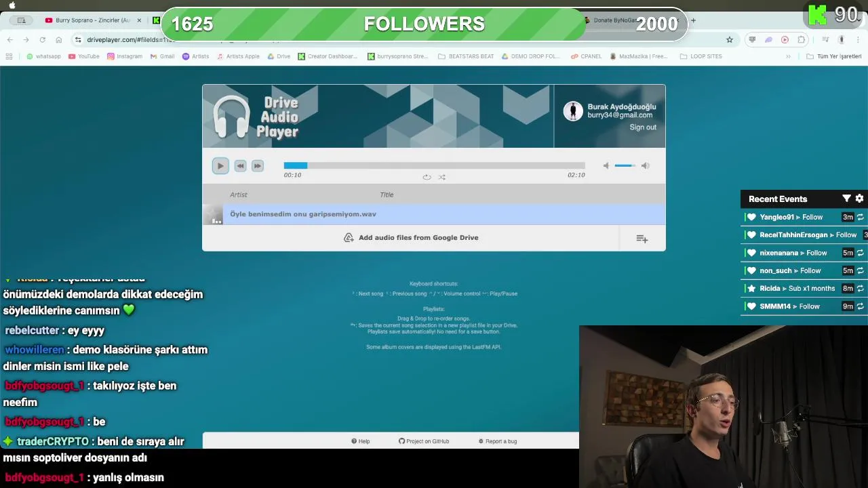Open Recent Events settings gear
868x488 pixels.
pyautogui.click(x=859, y=199)
